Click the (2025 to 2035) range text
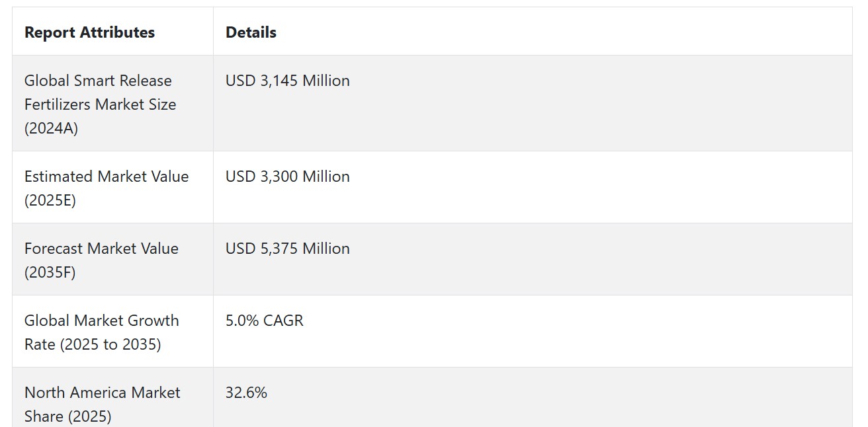The height and width of the screenshot is (427, 868). pos(110,344)
